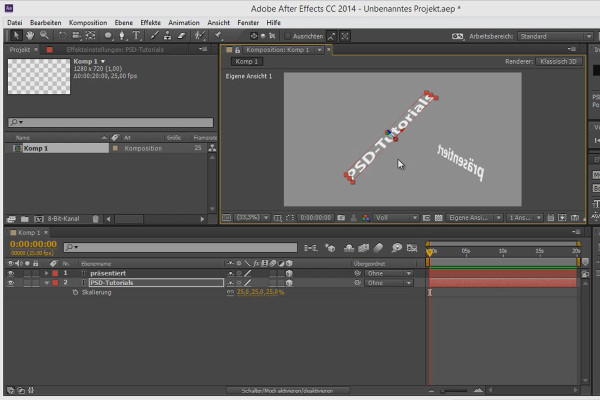Click the viewer current time 0:00:00:00
The width and height of the screenshot is (600, 400).
(315, 218)
